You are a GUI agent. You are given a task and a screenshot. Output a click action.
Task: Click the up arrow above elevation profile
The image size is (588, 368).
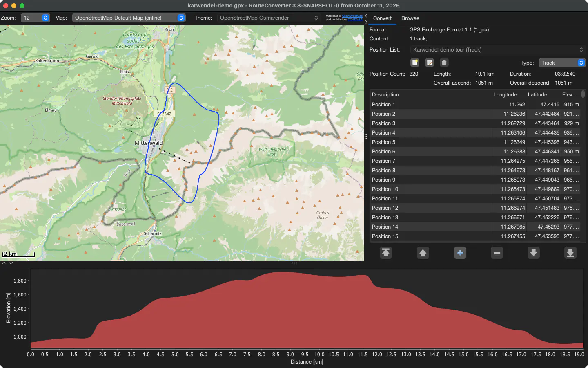tap(4, 263)
